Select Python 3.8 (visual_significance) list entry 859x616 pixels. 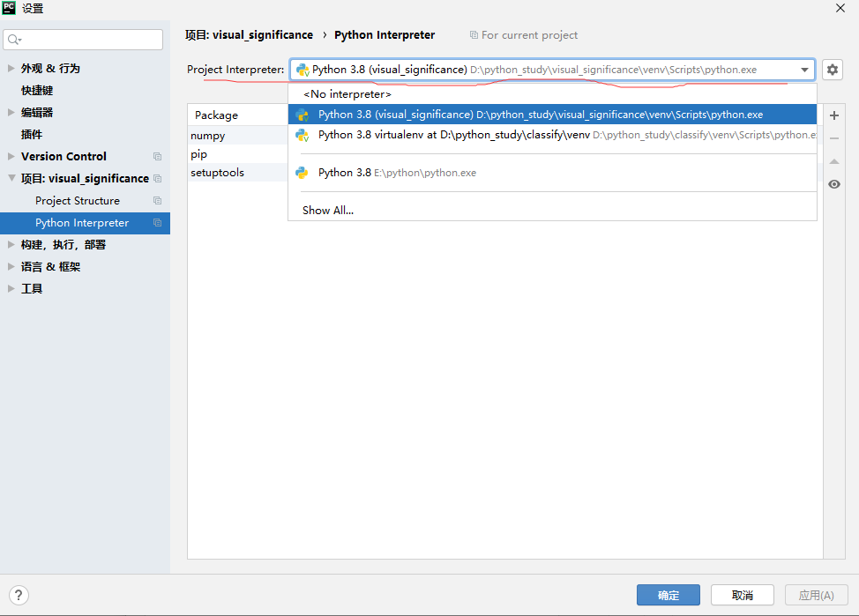coord(552,115)
